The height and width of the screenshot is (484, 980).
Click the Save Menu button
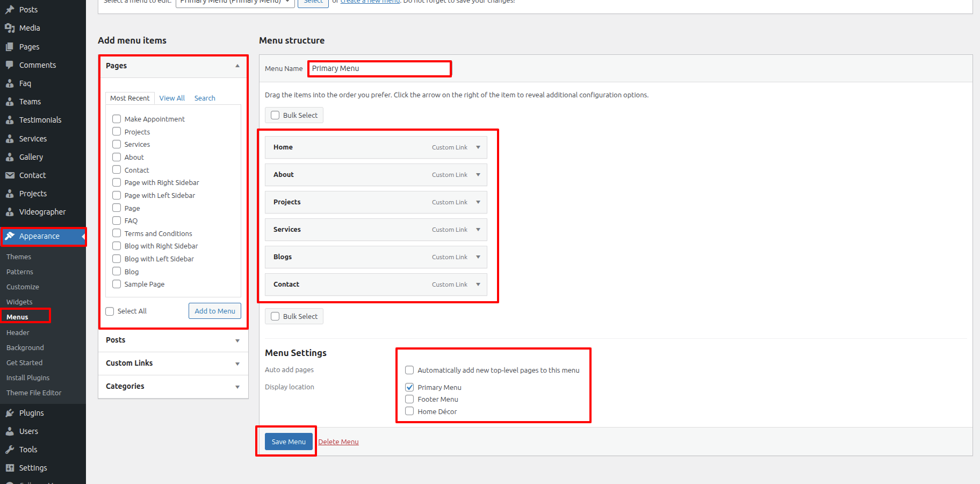289,442
